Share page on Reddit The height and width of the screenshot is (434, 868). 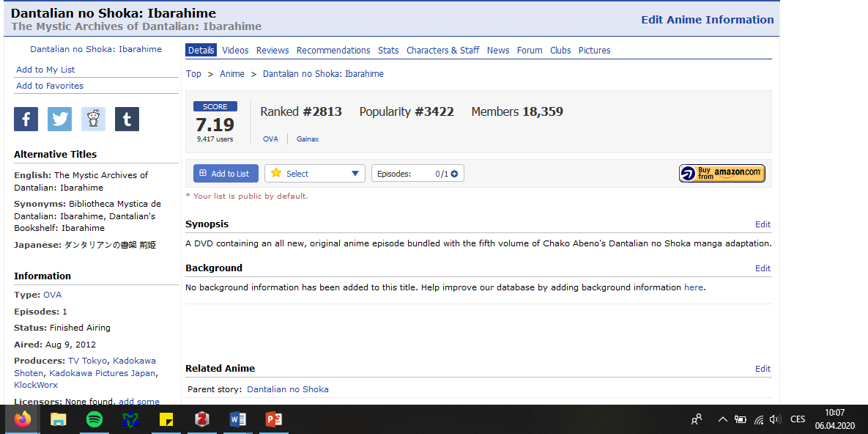93,119
